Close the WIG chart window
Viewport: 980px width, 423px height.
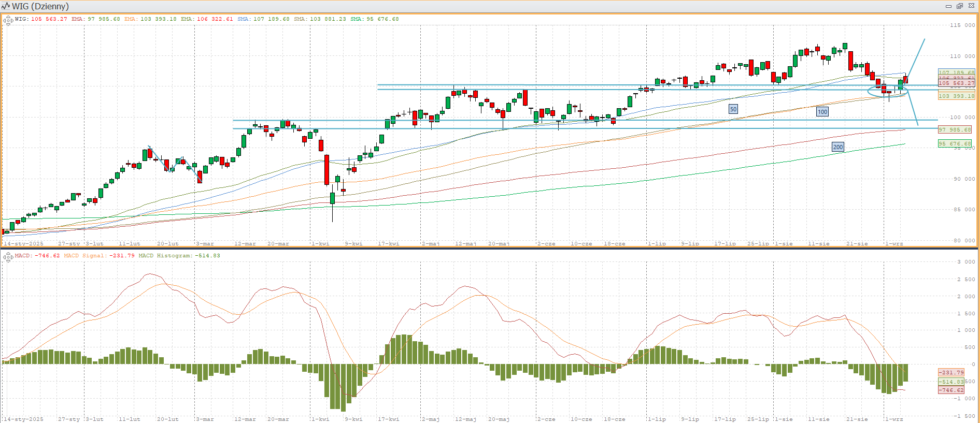click(x=971, y=6)
